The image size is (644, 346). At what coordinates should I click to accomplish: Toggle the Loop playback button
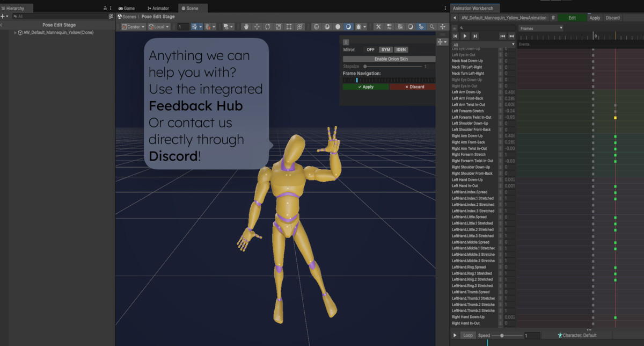[468, 335]
